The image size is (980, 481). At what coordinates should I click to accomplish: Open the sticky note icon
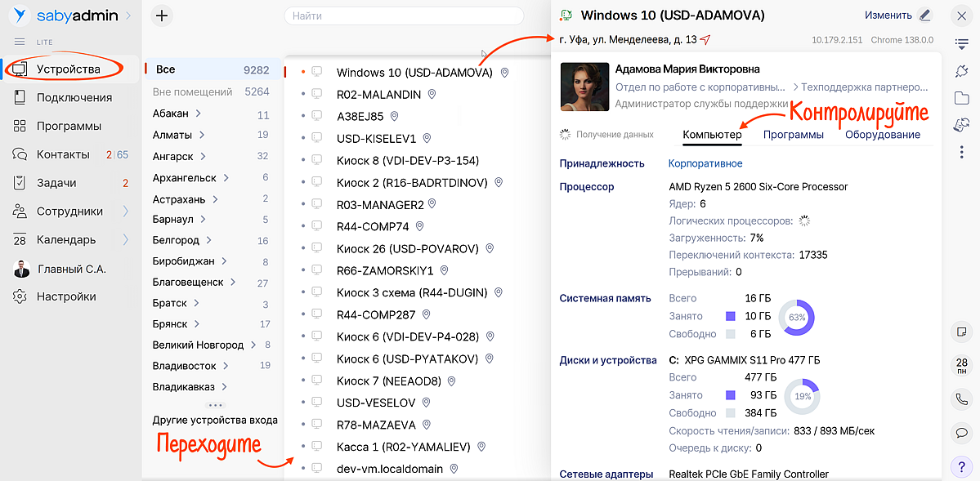pyautogui.click(x=961, y=332)
